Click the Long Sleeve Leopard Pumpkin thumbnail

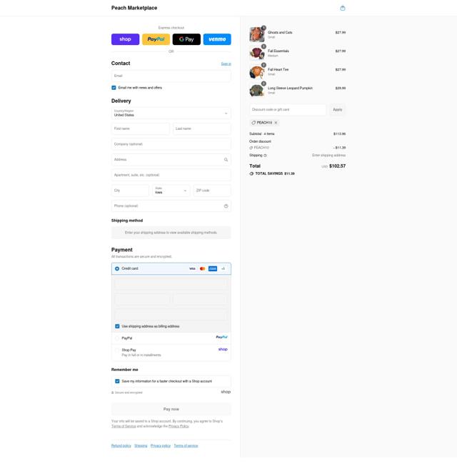coord(256,90)
